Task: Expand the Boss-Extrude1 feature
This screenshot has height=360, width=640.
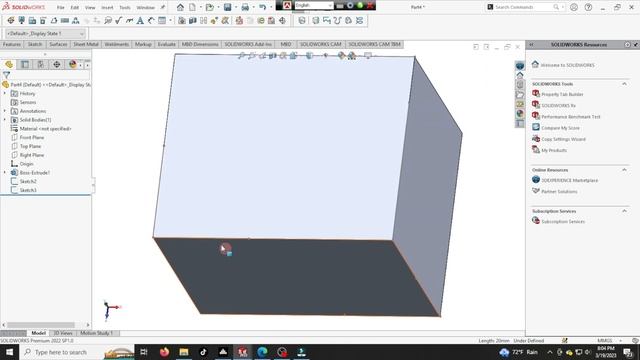Action: (x=5, y=173)
